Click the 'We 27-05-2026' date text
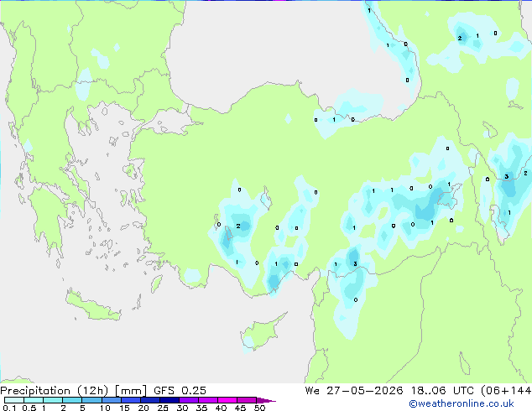Image resolution: width=532 pixels, height=411 pixels. click(354, 391)
